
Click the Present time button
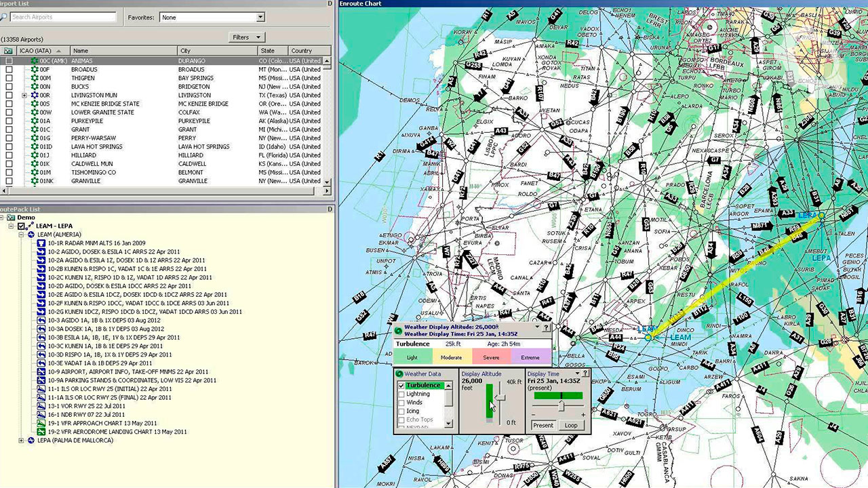tap(542, 426)
